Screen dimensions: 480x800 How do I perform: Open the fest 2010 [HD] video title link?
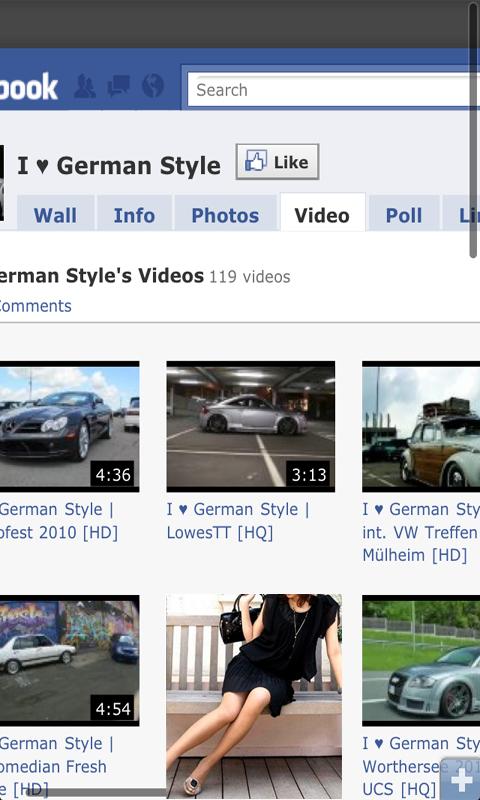[59, 521]
